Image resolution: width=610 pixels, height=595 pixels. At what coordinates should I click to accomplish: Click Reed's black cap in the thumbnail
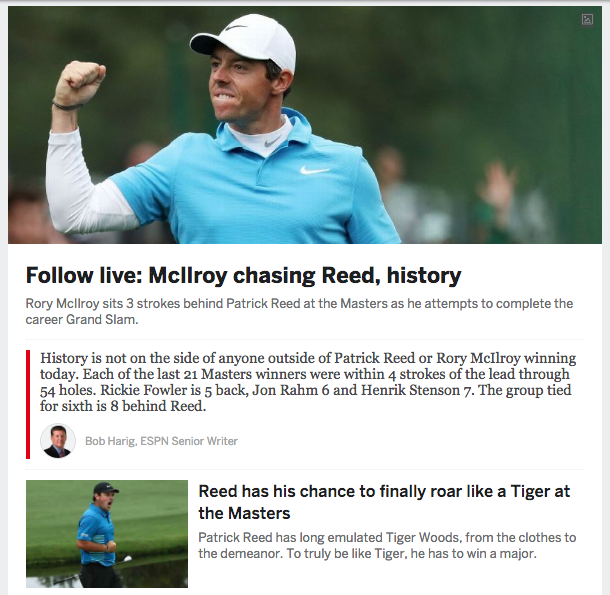(x=105, y=488)
